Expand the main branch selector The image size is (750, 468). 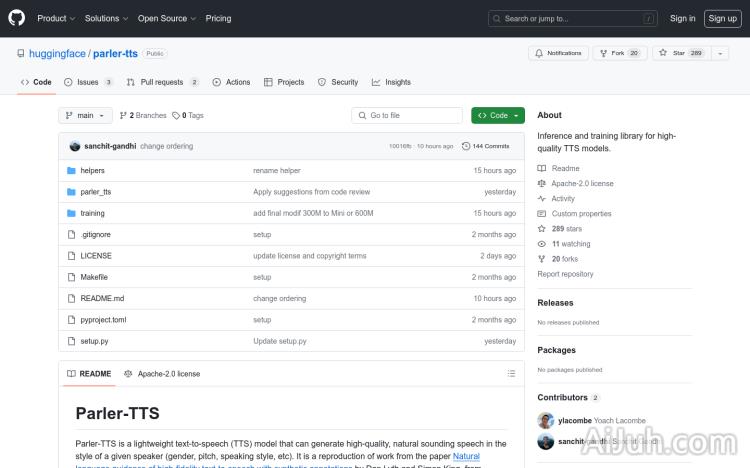coord(84,115)
